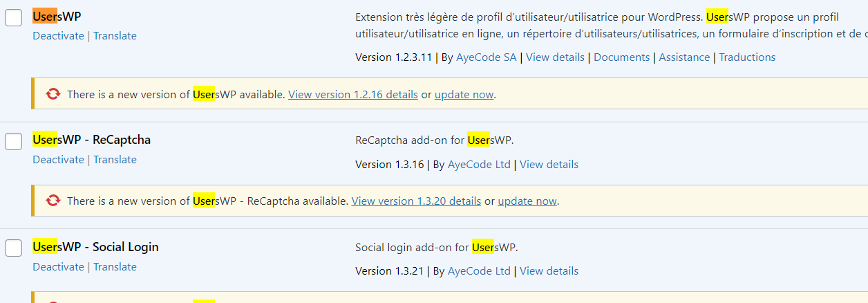This screenshot has height=303, width=868.
Task: Check the UsersWP plugin checkbox
Action: (x=13, y=17)
